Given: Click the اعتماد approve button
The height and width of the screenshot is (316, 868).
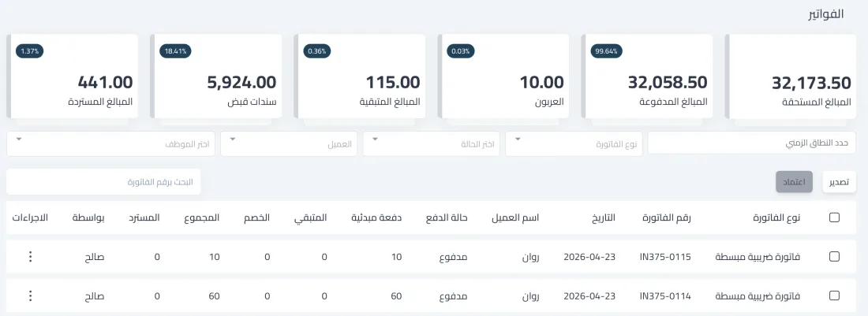Looking at the screenshot, I should [x=795, y=182].
